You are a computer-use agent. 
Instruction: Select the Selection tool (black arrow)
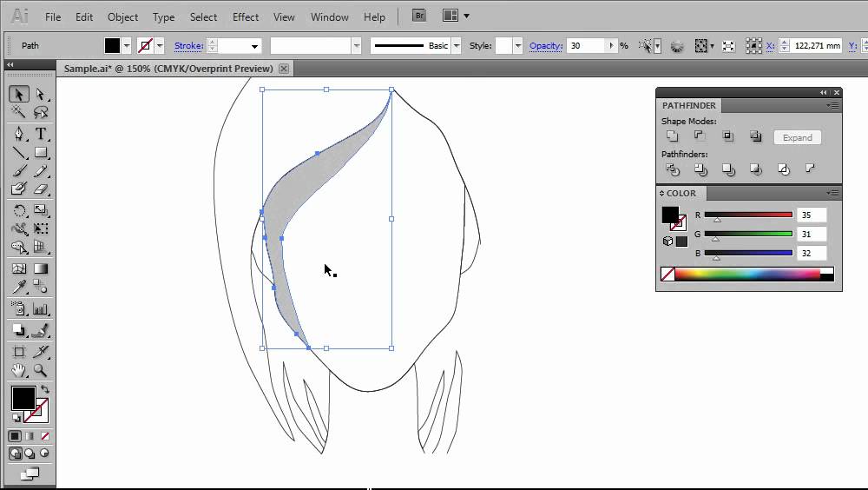point(19,94)
